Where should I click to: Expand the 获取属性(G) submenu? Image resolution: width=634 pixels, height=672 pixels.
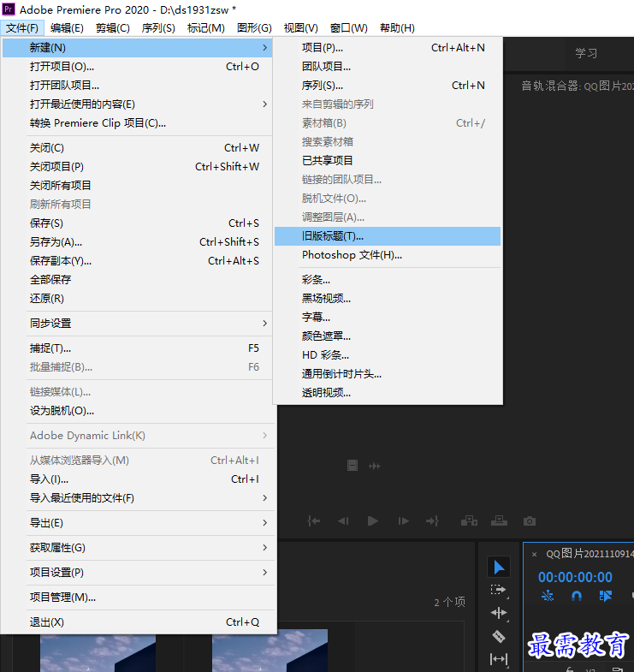137,548
